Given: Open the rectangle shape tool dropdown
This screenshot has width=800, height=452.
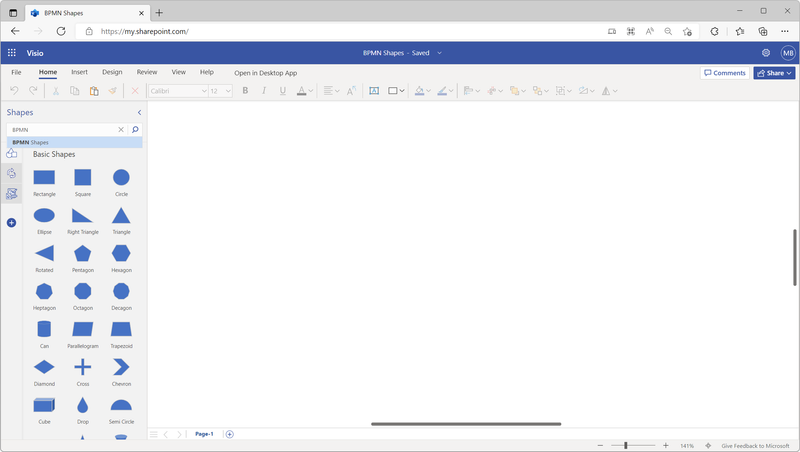Looking at the screenshot, I should coord(402,91).
